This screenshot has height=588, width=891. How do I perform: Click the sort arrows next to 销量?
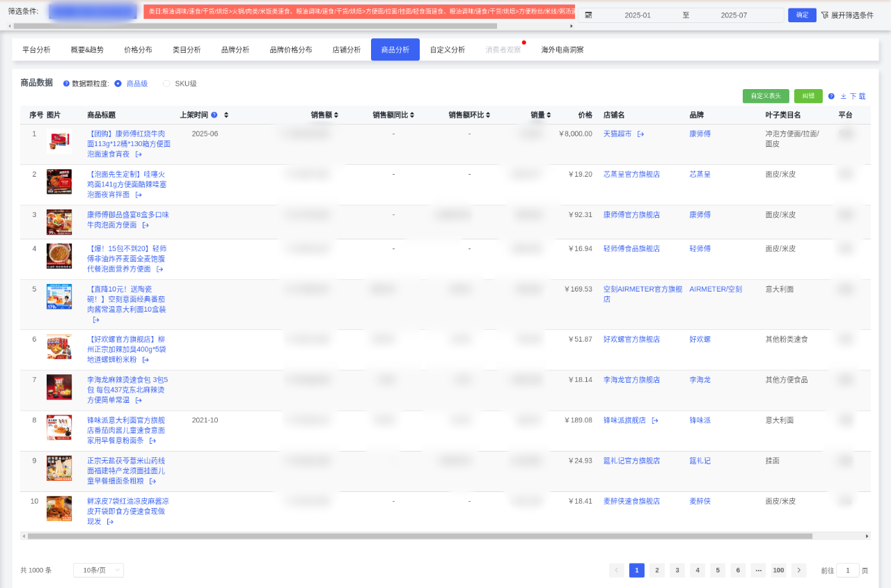click(x=549, y=115)
